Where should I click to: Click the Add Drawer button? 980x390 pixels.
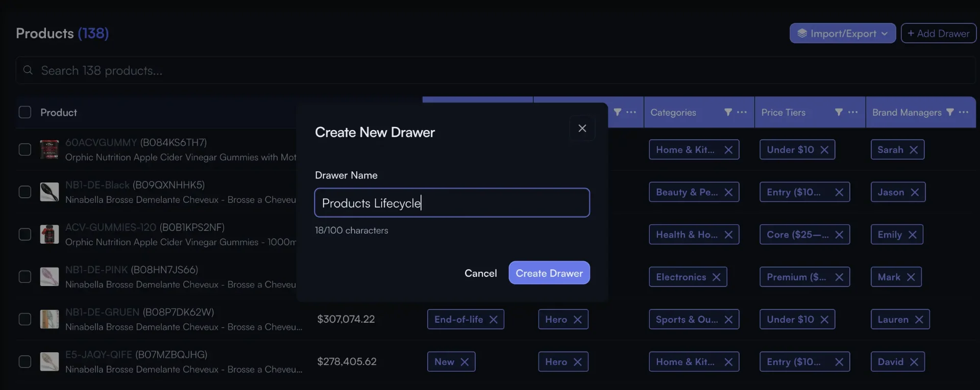938,34
